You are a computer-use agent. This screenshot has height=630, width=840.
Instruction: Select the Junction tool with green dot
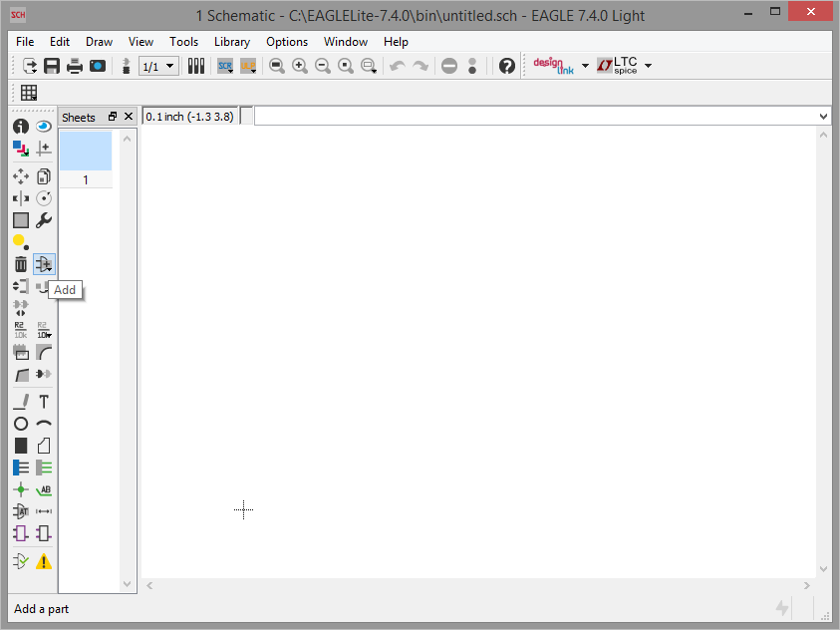click(x=21, y=489)
